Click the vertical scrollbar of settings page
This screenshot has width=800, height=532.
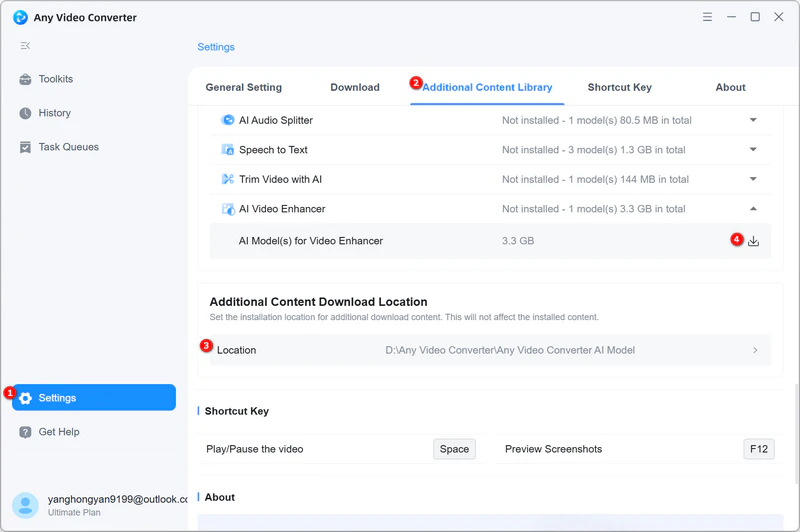point(797,434)
